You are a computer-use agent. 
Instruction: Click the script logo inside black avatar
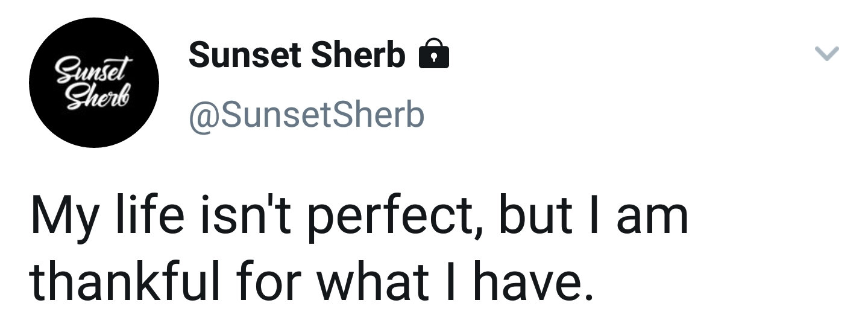94,83
